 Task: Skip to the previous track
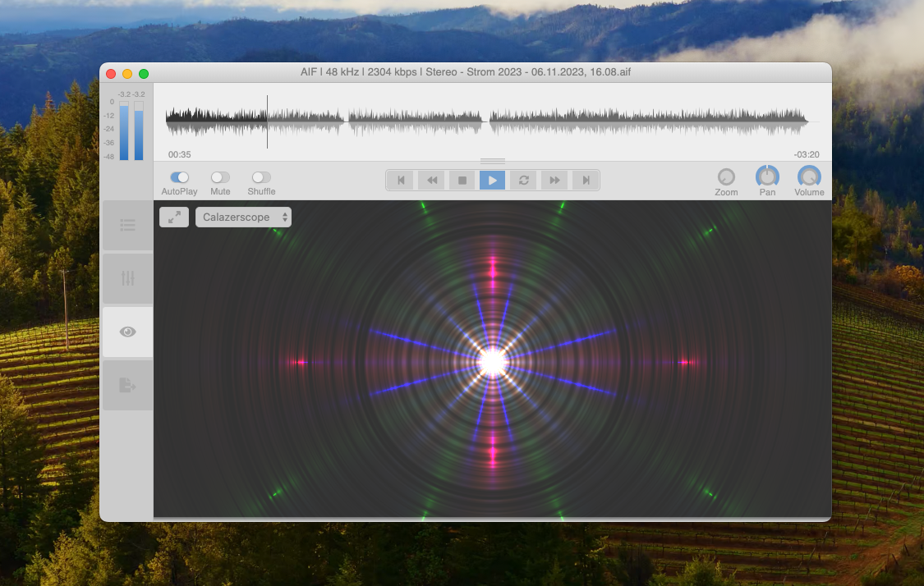click(x=402, y=181)
